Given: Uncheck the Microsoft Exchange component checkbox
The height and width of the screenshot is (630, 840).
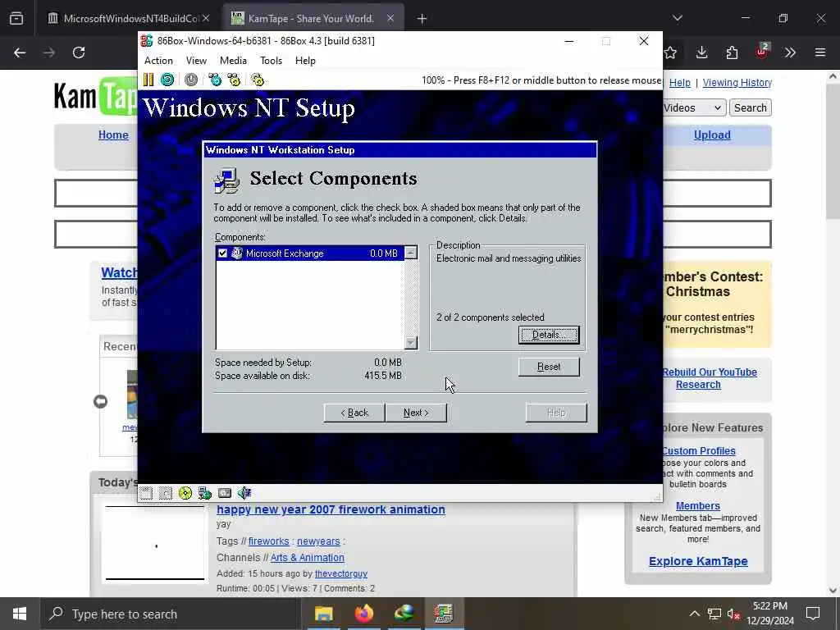Looking at the screenshot, I should tap(223, 253).
